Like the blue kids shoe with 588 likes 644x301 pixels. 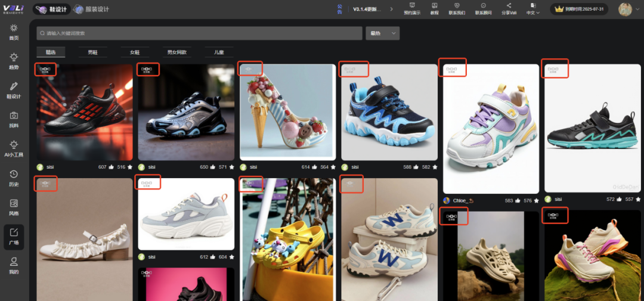coord(416,167)
